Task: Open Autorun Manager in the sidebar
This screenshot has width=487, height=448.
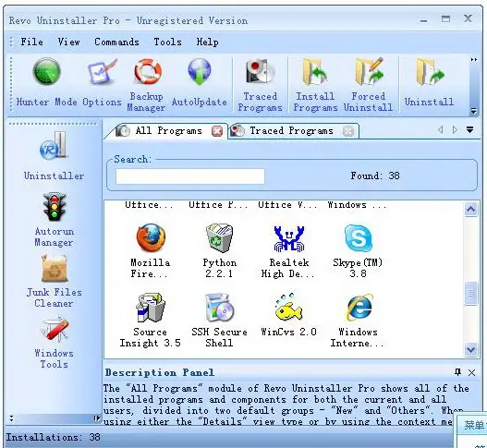Action: pos(54,220)
